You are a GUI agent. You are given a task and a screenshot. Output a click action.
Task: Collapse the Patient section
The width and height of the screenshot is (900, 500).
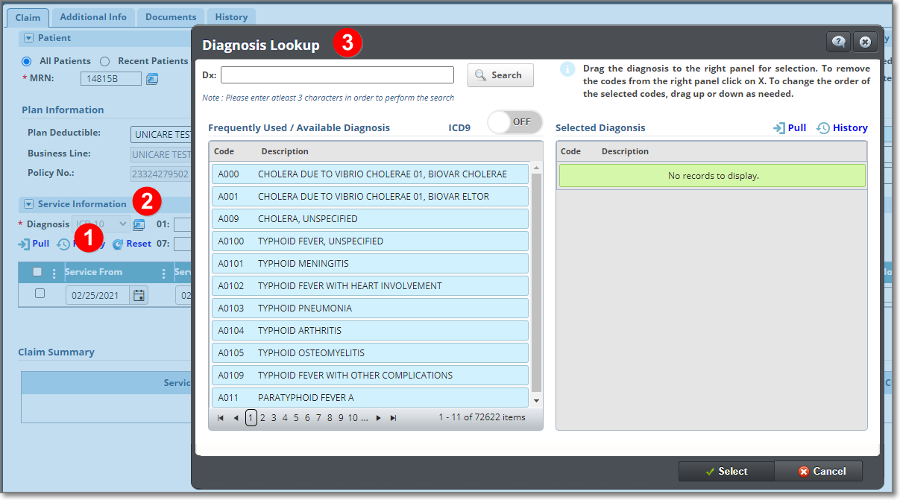click(28, 38)
